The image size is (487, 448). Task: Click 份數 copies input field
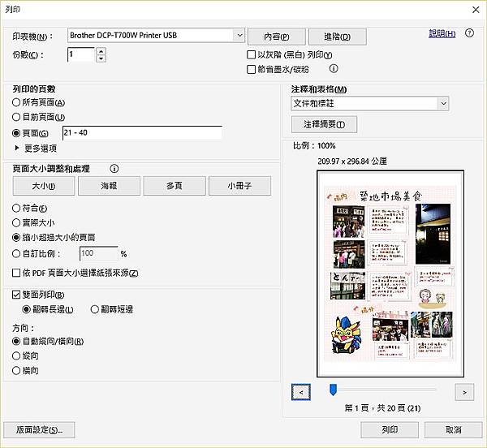(80, 54)
